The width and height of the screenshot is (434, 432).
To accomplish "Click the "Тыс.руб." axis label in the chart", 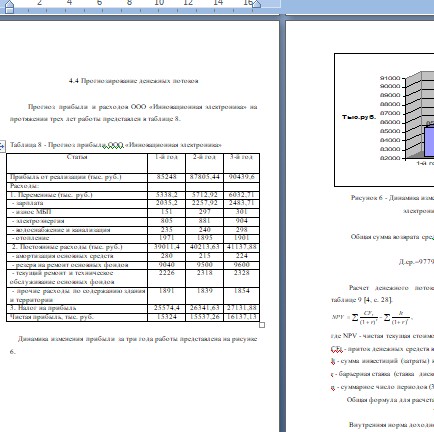I will [x=359, y=117].
